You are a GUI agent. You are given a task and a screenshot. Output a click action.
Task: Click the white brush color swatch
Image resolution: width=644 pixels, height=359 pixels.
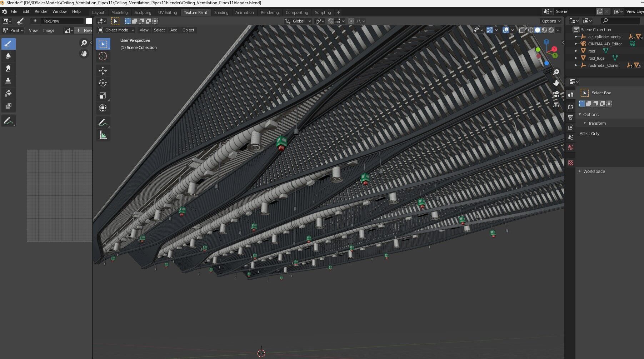[89, 21]
